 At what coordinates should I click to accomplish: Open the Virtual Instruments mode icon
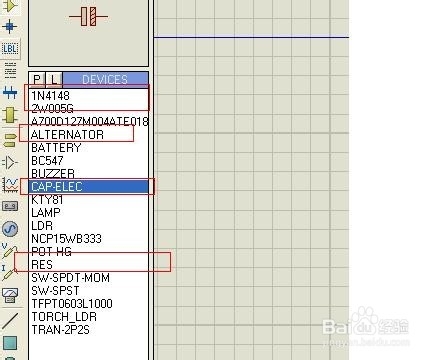pos(10,295)
